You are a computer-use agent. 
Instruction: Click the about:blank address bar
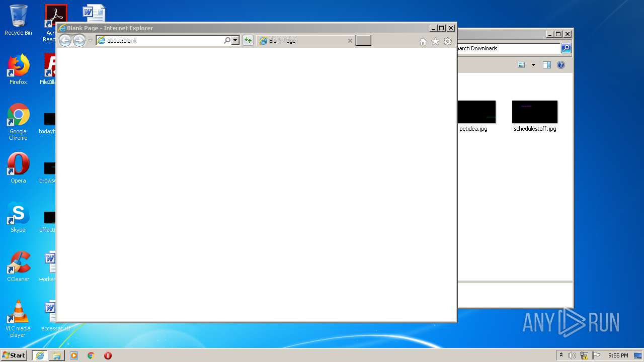[159, 41]
